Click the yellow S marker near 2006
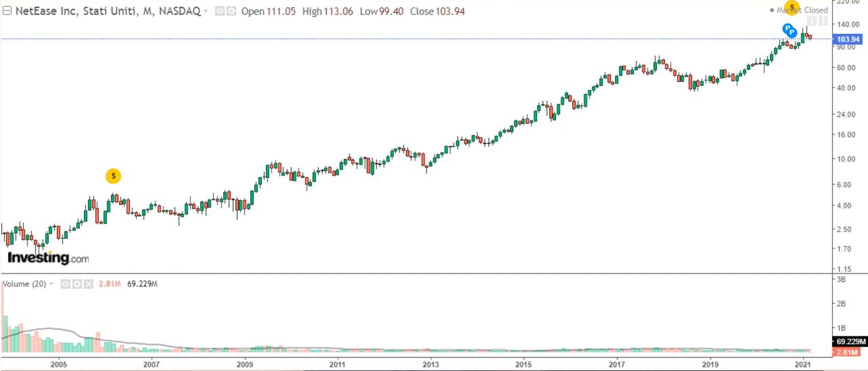The width and height of the screenshot is (868, 371). pos(114,176)
